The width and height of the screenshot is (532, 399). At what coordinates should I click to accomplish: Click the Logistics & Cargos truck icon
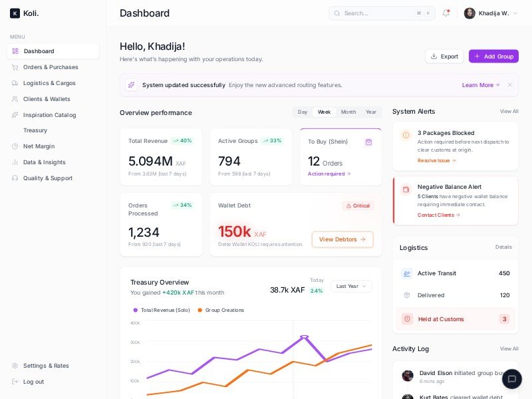pyautogui.click(x=15, y=83)
